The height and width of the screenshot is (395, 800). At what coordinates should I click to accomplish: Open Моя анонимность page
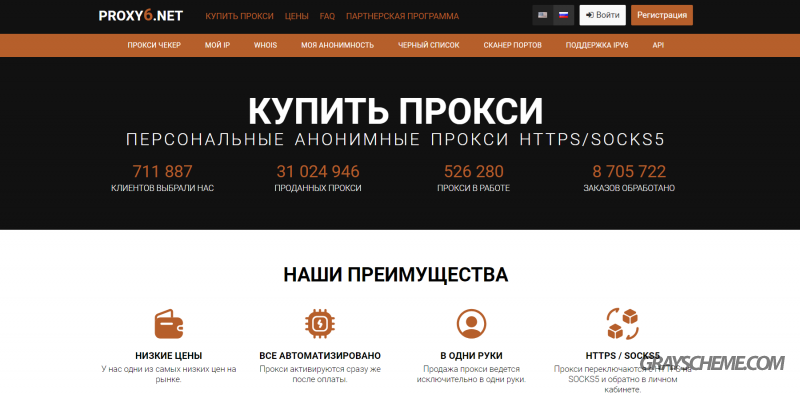pyautogui.click(x=337, y=45)
